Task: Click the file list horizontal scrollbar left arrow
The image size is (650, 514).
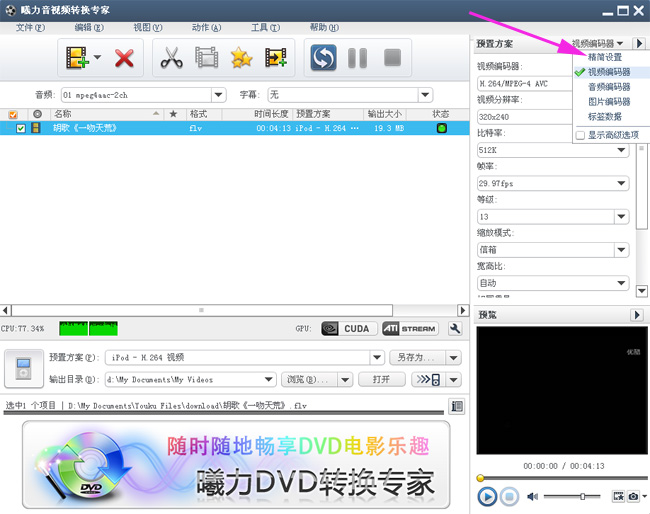Action: (6, 310)
